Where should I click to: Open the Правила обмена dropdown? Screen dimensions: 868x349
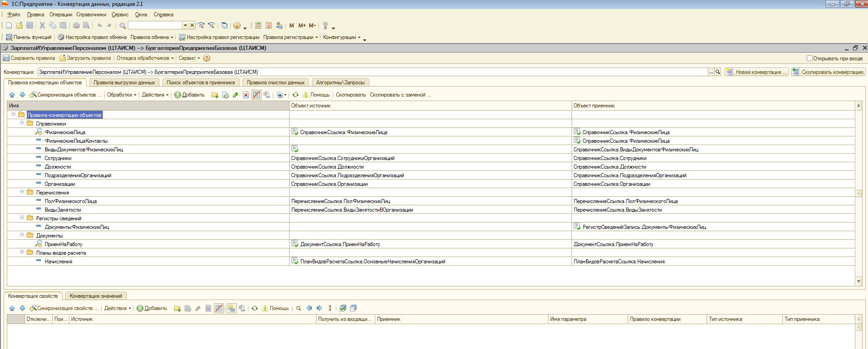coord(152,37)
